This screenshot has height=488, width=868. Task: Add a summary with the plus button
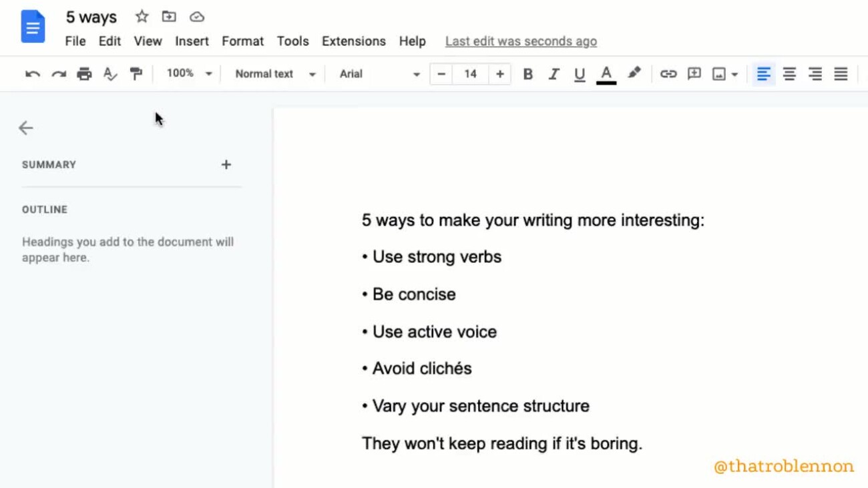226,165
